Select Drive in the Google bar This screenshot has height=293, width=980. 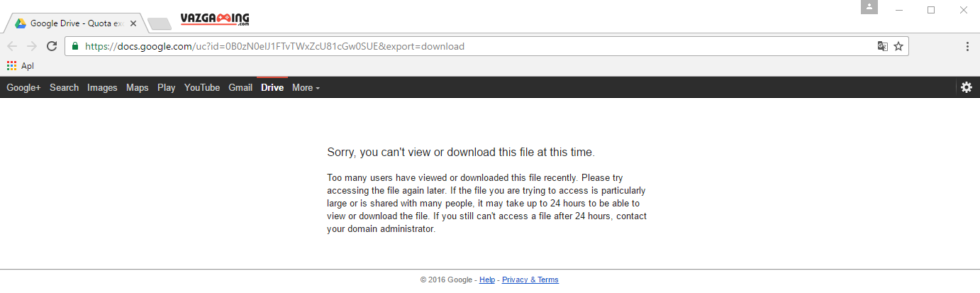272,87
